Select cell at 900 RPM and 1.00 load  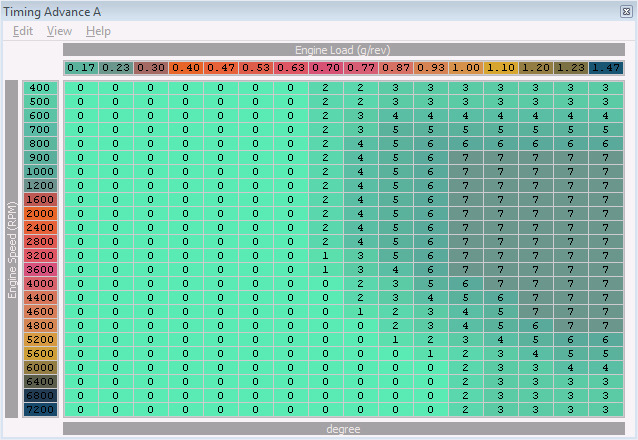coord(465,158)
